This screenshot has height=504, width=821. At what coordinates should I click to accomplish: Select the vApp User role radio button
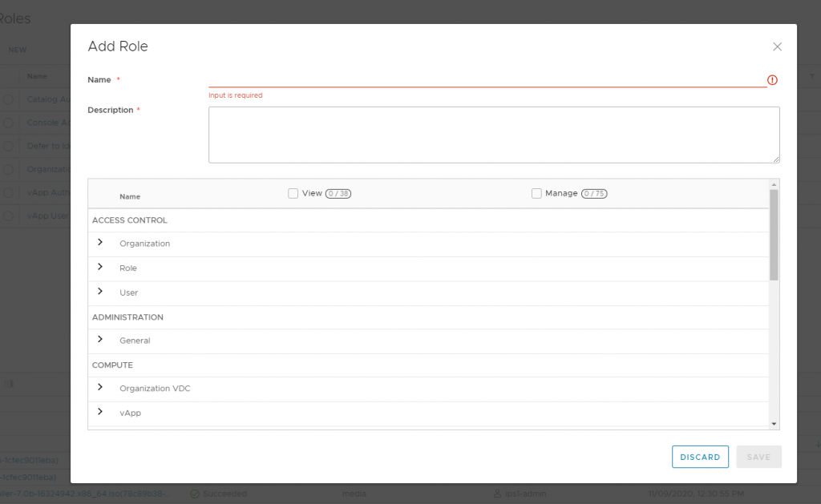point(8,216)
